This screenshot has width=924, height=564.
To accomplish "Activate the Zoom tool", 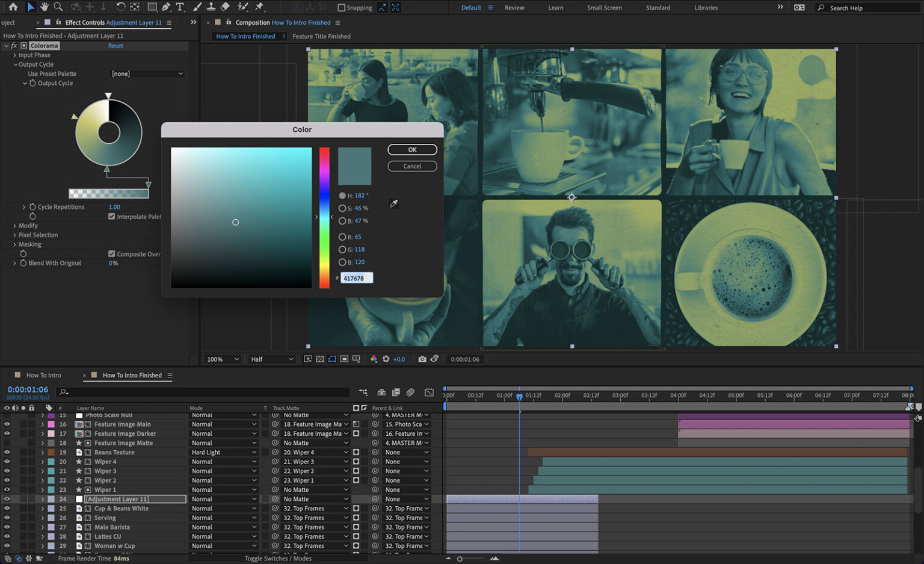I will point(58,7).
